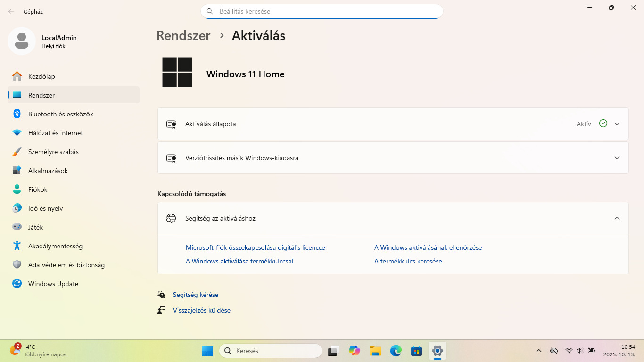Click Személyre szabás paintbrush icon
Screen dimensions: 644x362
(x=17, y=152)
